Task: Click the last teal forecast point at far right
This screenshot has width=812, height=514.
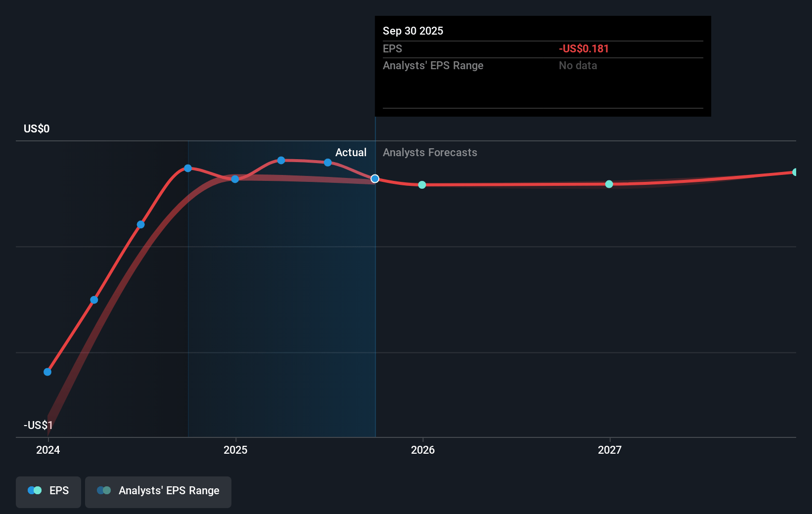Action: coord(795,172)
